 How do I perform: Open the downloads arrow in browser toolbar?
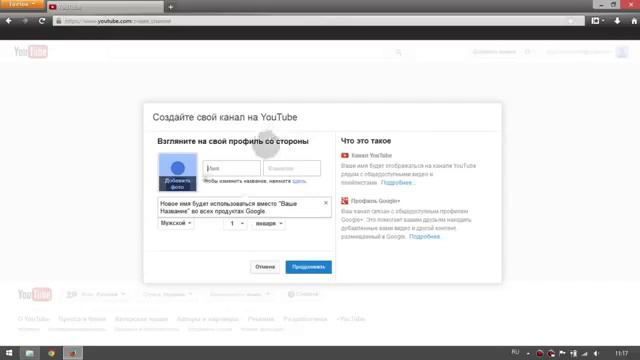(617, 20)
